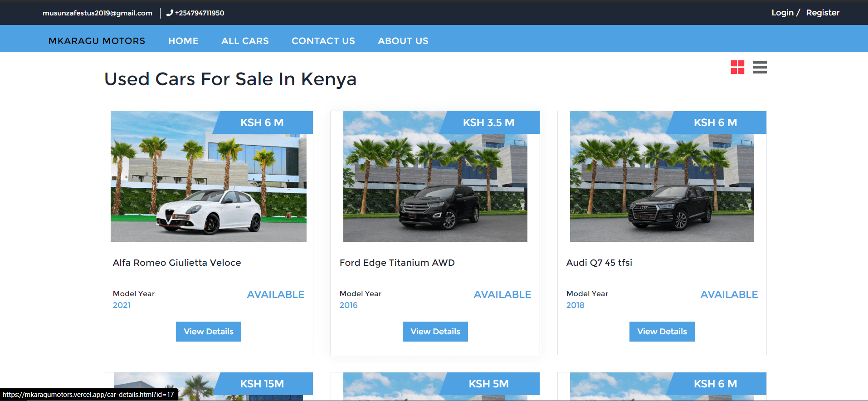
Task: View Details for Alfa Romeo Giulietta Veloce
Action: (x=209, y=332)
